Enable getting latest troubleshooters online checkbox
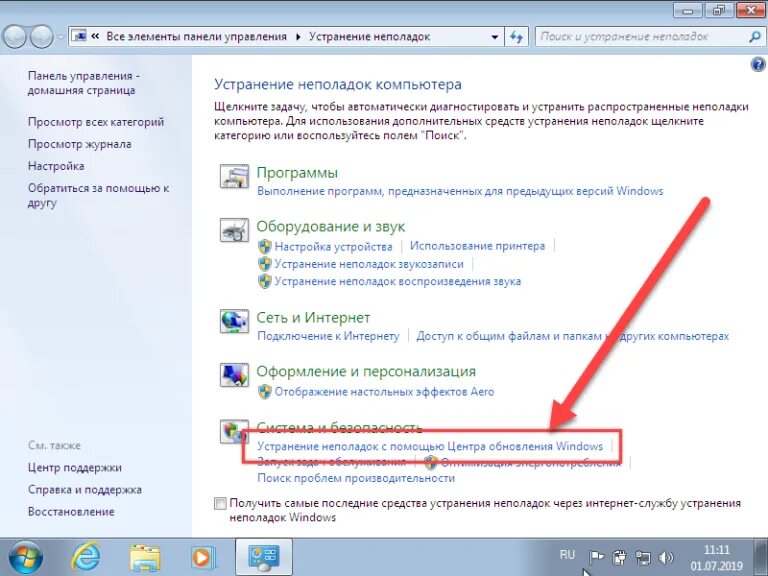768x576 pixels. [220, 503]
